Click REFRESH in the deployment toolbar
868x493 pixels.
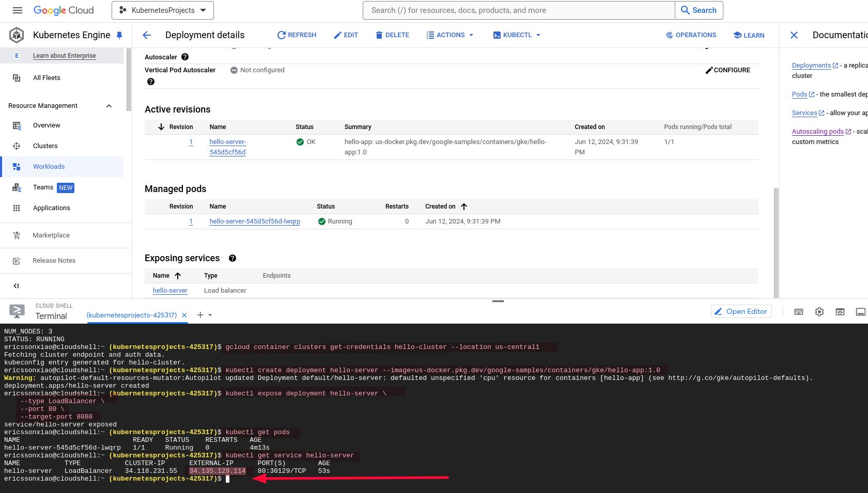(x=297, y=35)
